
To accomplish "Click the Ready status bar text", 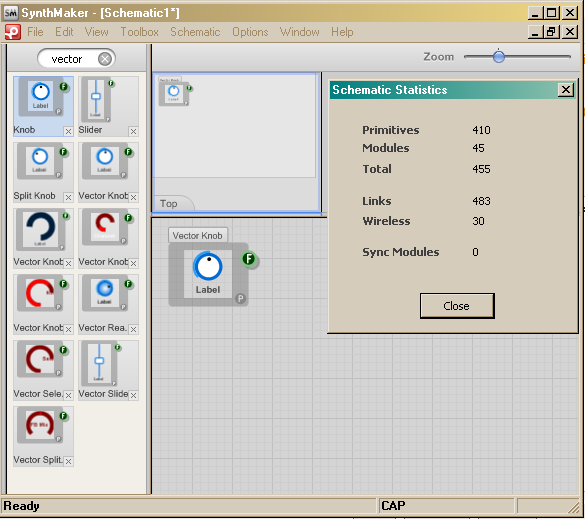I will click(x=22, y=506).
